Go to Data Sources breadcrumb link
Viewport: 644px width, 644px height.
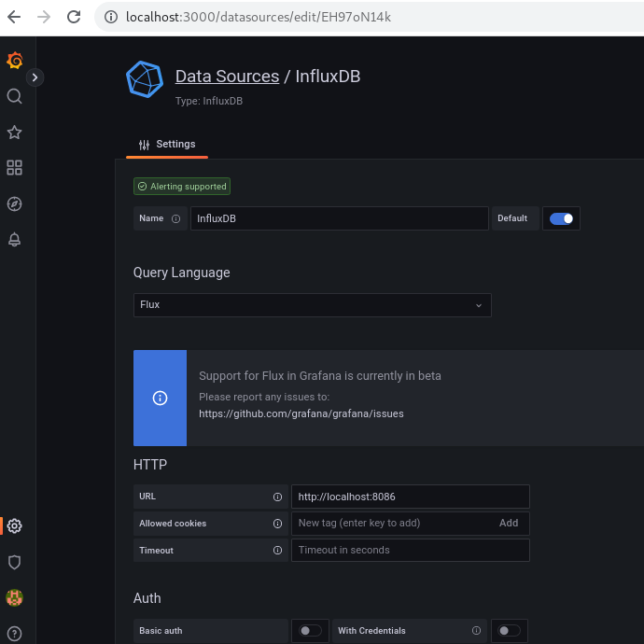click(x=227, y=77)
